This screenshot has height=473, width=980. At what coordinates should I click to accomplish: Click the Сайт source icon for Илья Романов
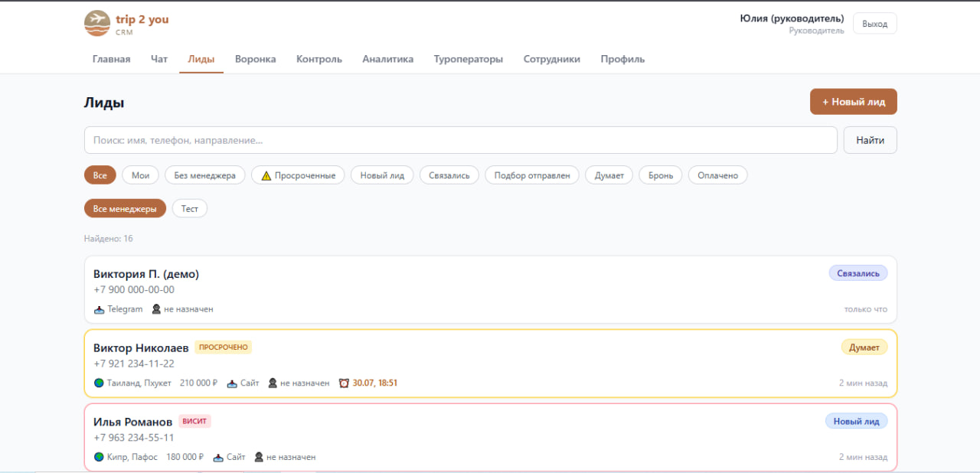[218, 457]
